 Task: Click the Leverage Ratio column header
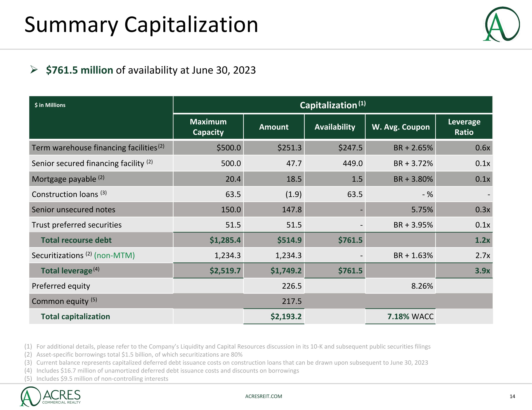464,127
